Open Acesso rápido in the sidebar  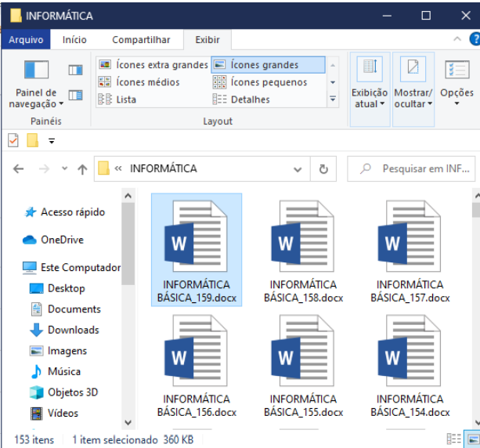[x=64, y=212]
